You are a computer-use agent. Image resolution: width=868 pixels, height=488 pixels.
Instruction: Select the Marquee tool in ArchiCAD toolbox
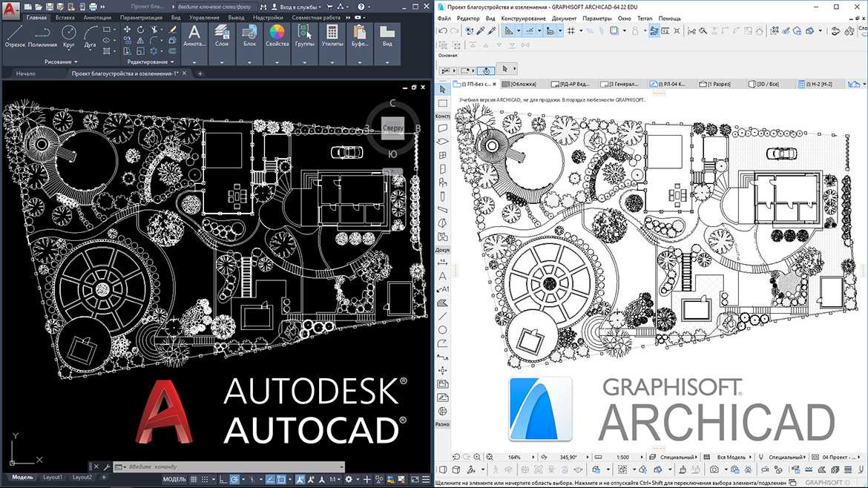(x=442, y=103)
